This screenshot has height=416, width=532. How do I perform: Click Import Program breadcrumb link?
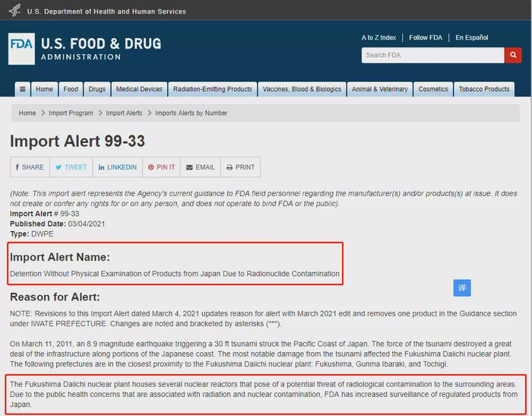[71, 113]
